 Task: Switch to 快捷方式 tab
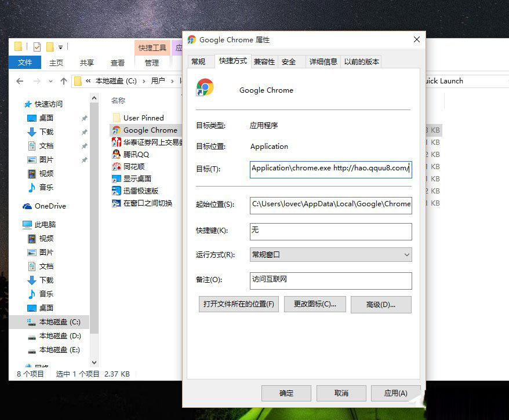coord(232,61)
